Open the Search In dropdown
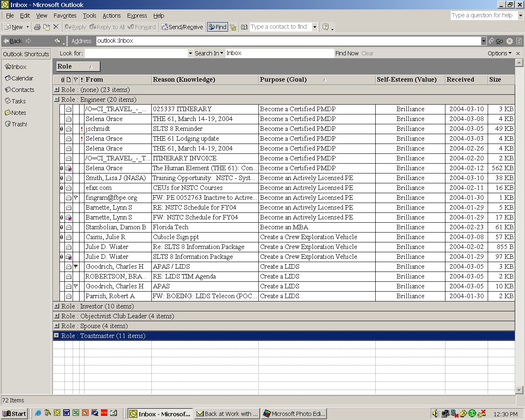Image resolution: width=525 pixels, height=420 pixels. [209, 53]
